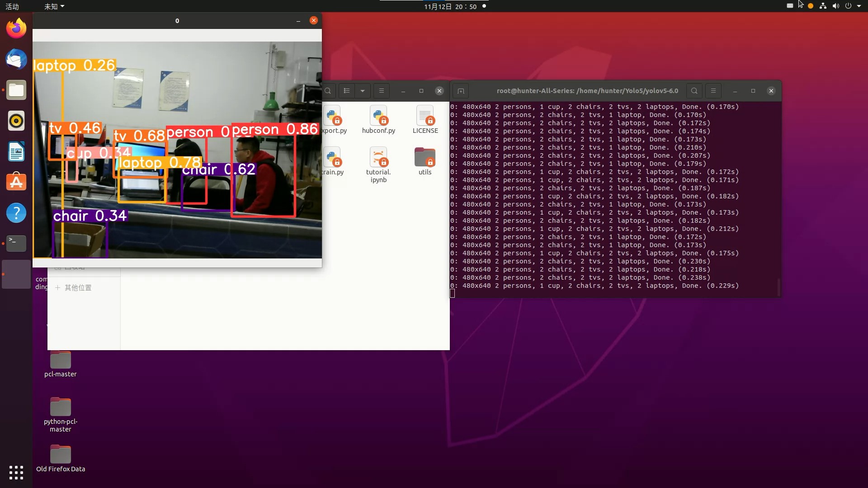Click the volume icon in top bar

coord(835,6)
